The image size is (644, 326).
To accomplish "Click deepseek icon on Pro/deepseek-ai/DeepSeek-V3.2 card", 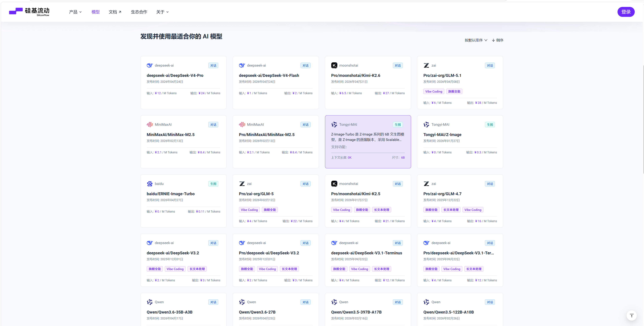I will click(x=242, y=243).
